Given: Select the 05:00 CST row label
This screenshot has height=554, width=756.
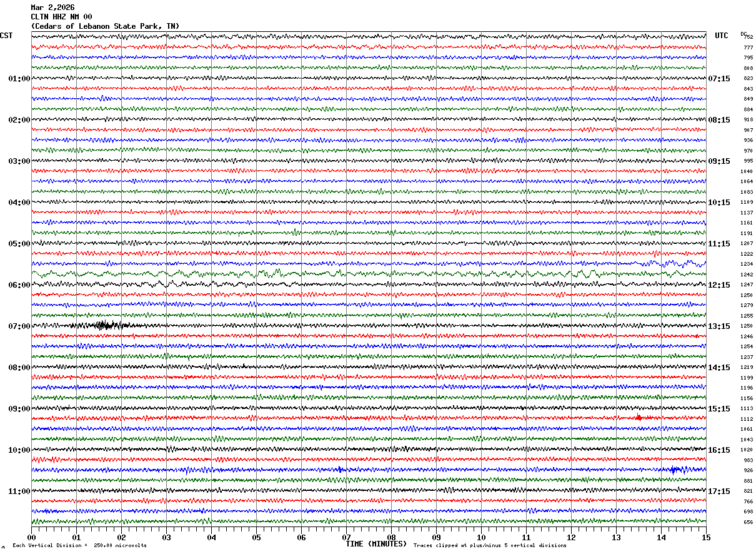Looking at the screenshot, I should (19, 244).
